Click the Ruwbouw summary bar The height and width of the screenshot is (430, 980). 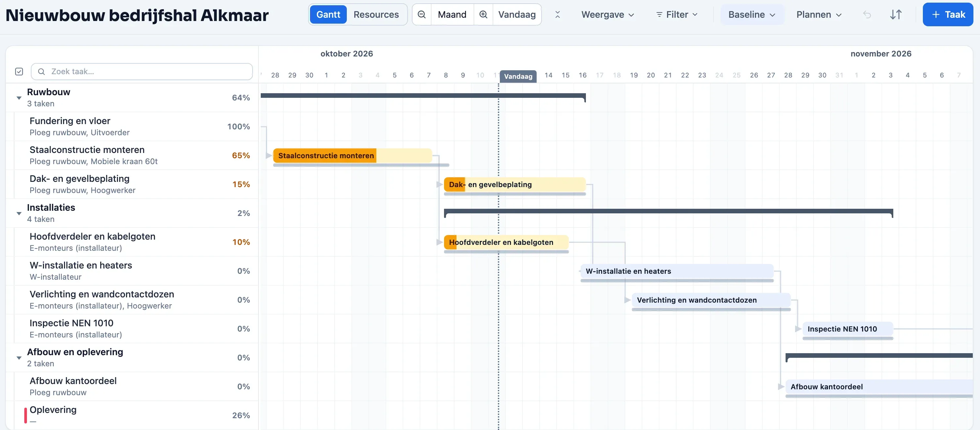[x=423, y=96]
